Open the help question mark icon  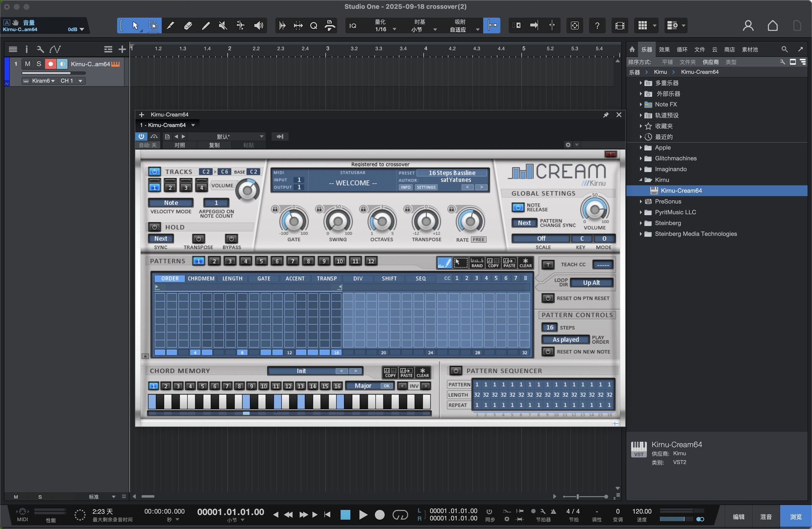click(x=597, y=26)
